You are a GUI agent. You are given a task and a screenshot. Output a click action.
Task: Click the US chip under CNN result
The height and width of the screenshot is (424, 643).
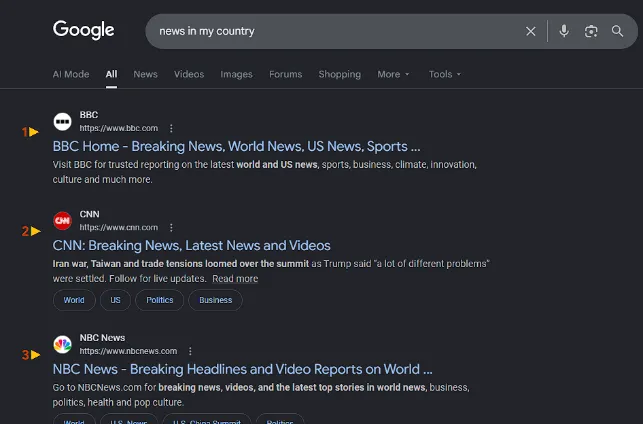[115, 300]
